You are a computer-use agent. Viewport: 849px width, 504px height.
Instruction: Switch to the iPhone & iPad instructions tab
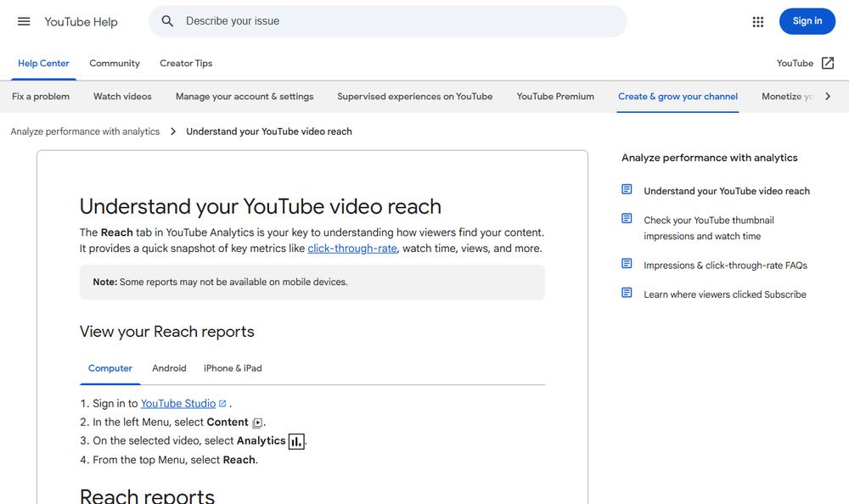(x=233, y=368)
